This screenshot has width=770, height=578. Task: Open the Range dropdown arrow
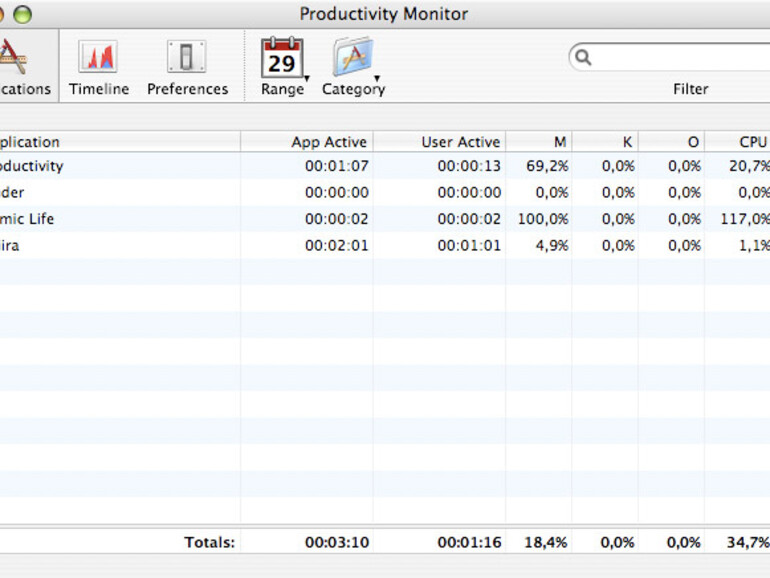(307, 78)
